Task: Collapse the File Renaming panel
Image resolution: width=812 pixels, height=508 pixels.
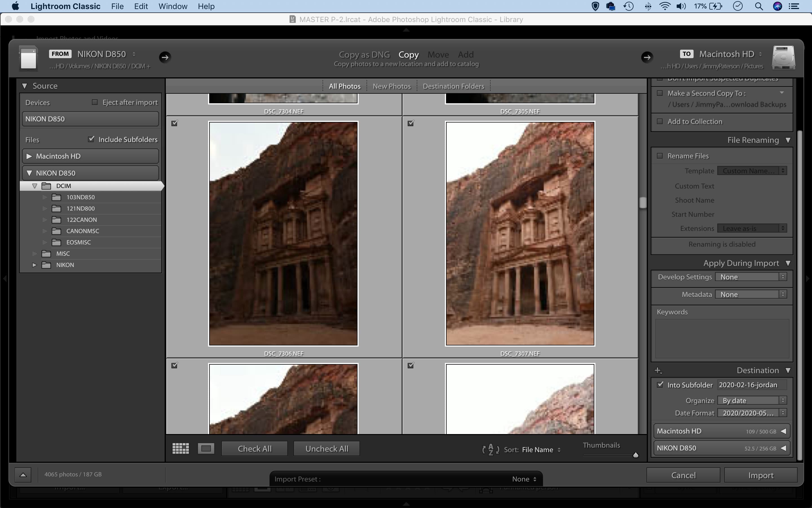Action: pyautogui.click(x=788, y=140)
